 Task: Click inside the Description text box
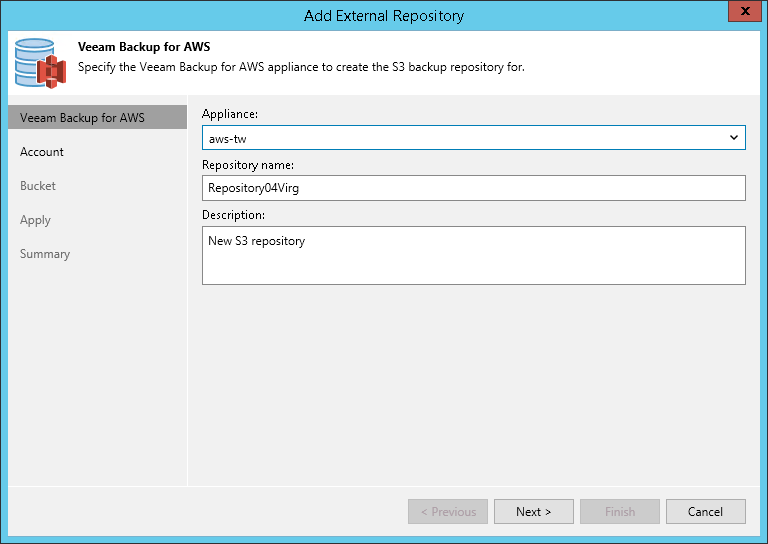tap(474, 255)
